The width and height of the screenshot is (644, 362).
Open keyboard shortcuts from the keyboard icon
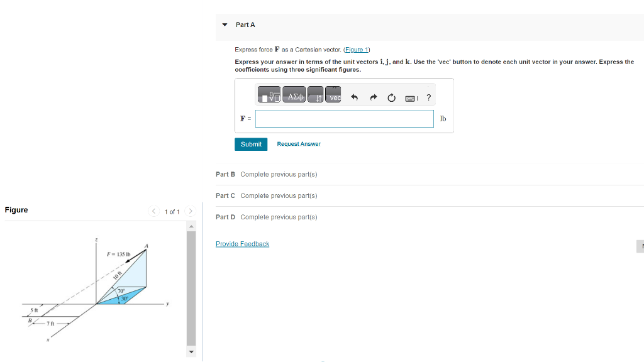pyautogui.click(x=410, y=97)
